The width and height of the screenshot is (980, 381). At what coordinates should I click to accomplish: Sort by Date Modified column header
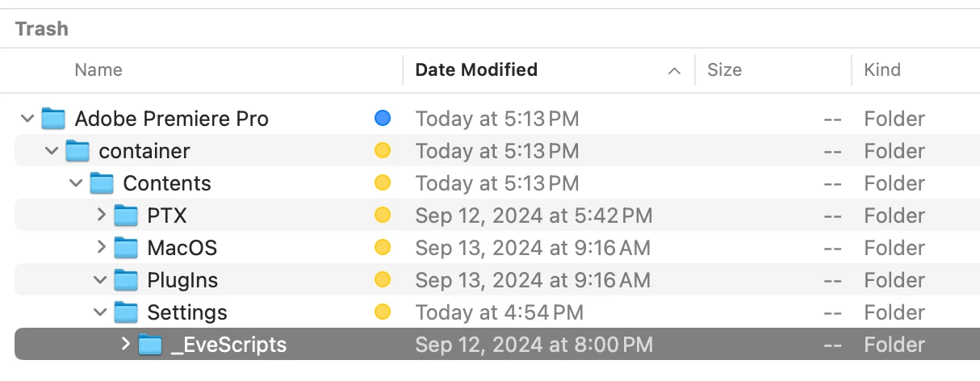tap(476, 70)
